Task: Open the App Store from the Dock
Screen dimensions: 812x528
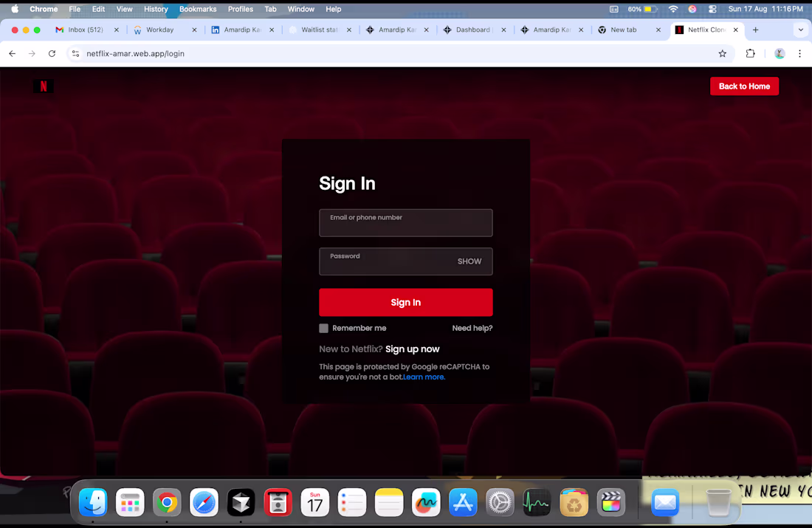Action: coord(463,502)
